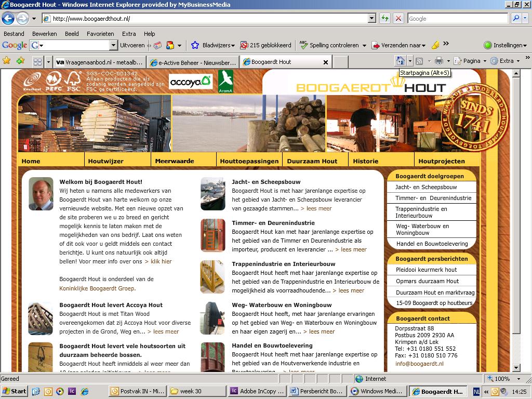Click in the address bar URL field
Image resolution: width=532 pixels, height=399 pixels.
209,18
